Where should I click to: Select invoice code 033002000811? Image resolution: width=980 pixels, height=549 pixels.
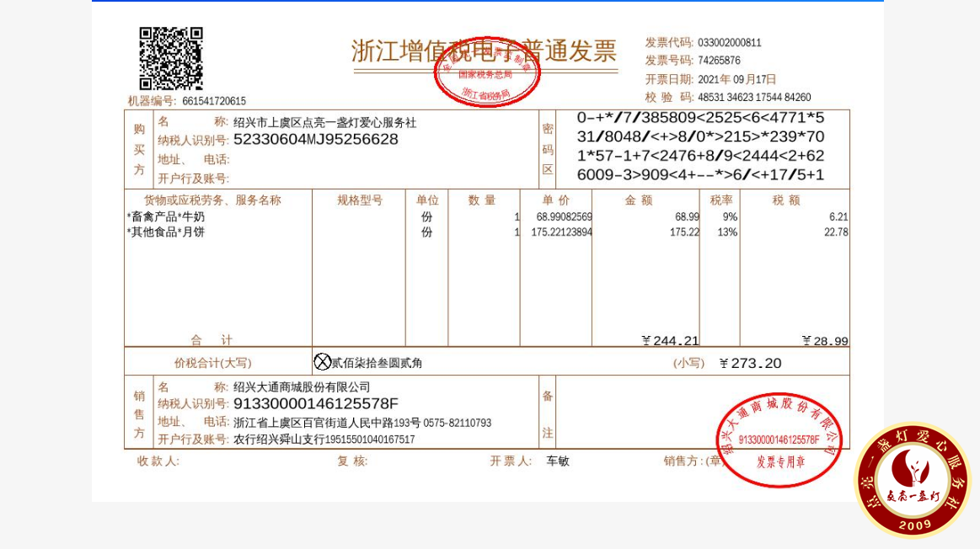pyautogui.click(x=730, y=42)
